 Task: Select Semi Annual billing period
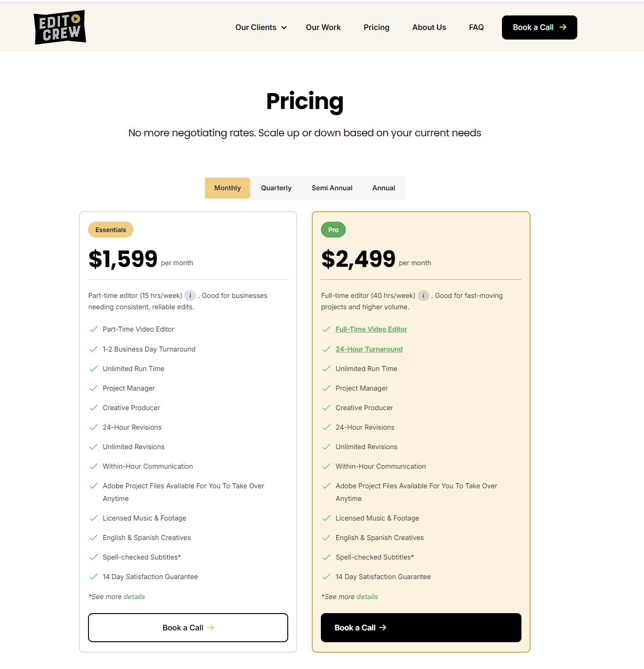(332, 188)
